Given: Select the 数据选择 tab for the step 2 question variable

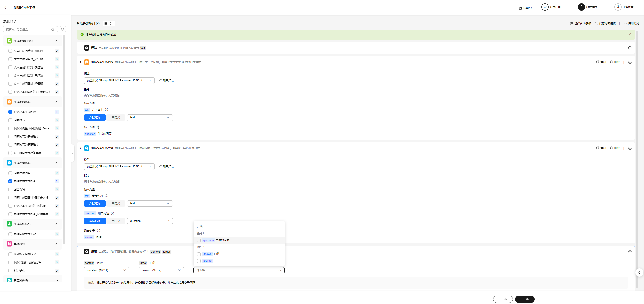Looking at the screenshot, I should [95, 221].
